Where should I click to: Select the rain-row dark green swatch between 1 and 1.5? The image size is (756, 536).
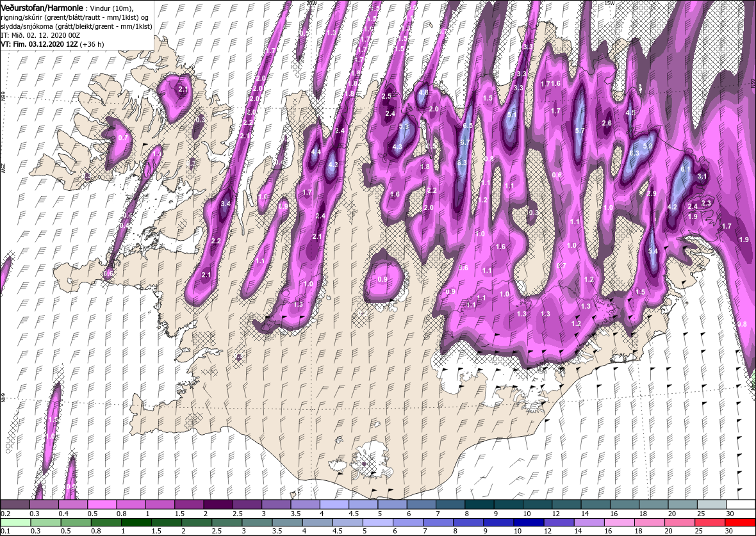(136, 523)
